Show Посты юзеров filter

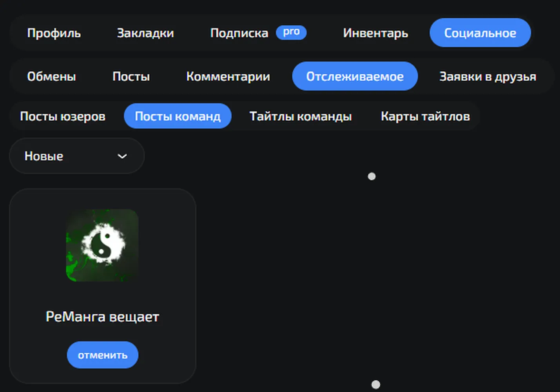coord(63,116)
